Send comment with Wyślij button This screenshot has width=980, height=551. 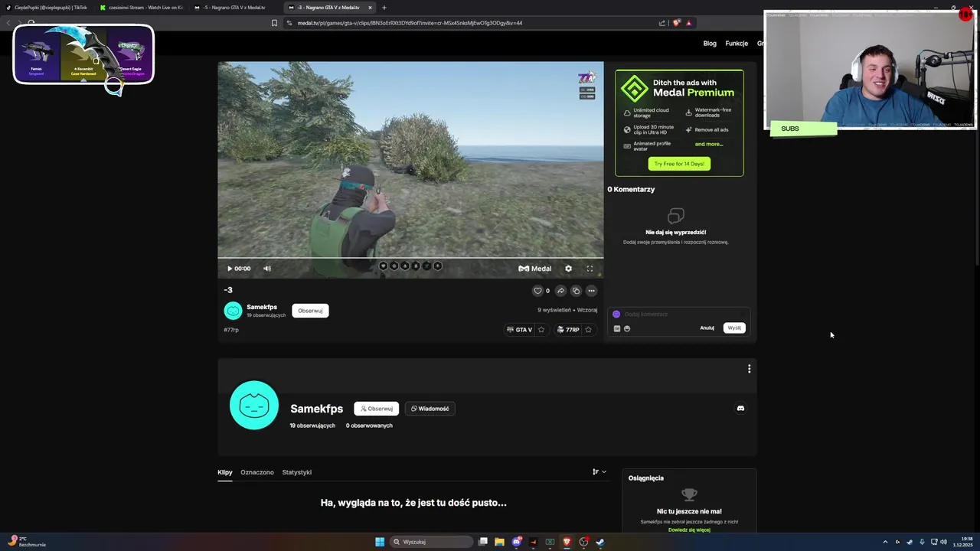pos(734,328)
